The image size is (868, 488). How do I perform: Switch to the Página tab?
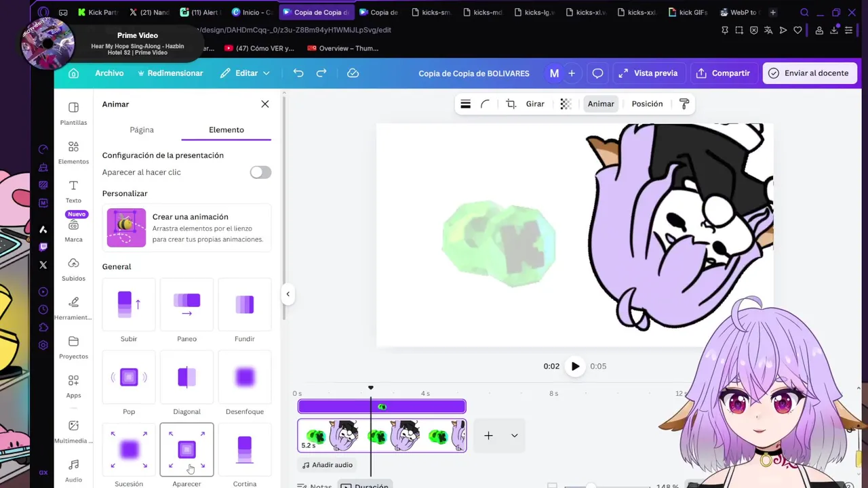[x=142, y=129]
